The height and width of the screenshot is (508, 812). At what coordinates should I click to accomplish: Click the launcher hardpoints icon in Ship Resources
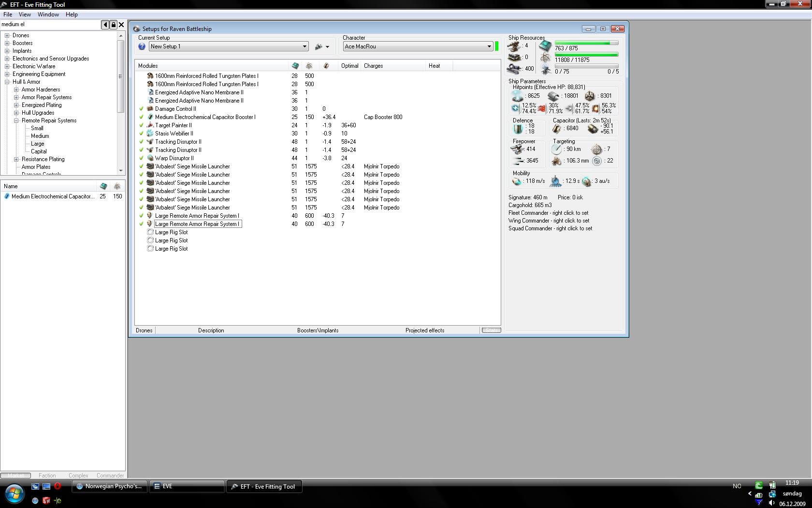514,57
